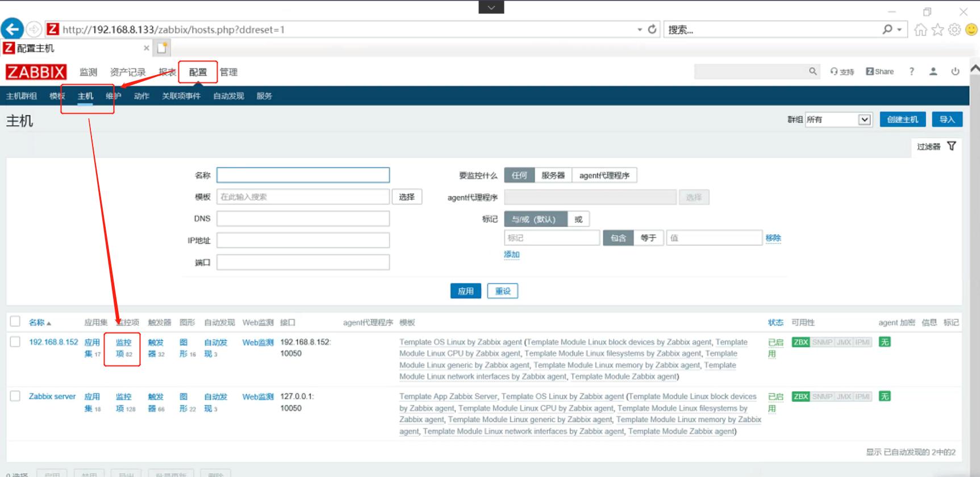Viewport: 980px width, 477px height.
Task: Go to 自动发现 submenu
Action: (228, 96)
